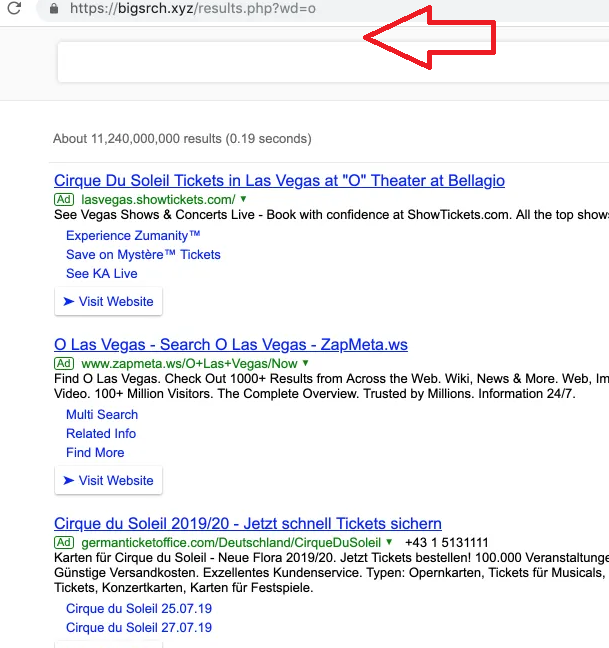Expand dropdown arrow next to lasvegas.showtickets.com

pyautogui.click(x=243, y=199)
